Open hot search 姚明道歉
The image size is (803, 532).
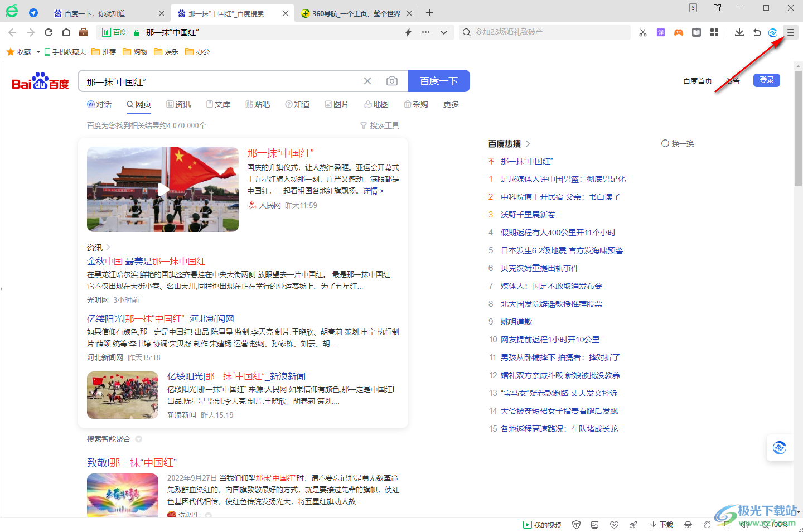516,322
